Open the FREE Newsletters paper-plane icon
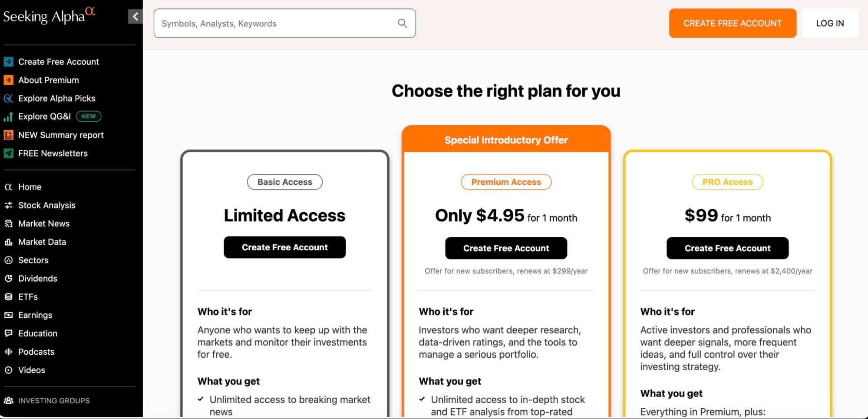 8,153
